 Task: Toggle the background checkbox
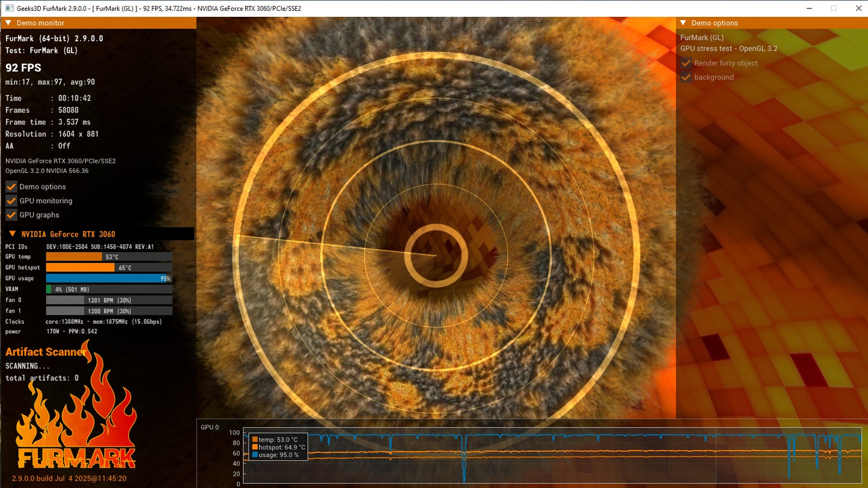pos(686,77)
